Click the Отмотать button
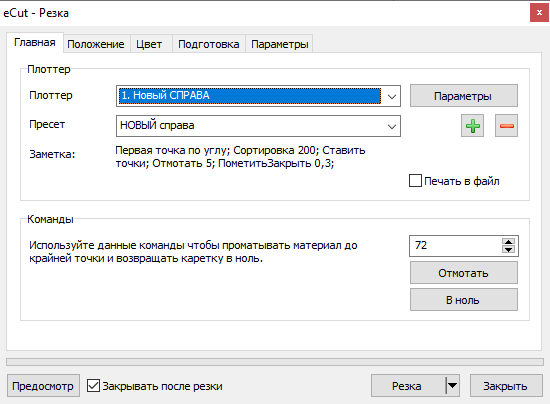Image resolution: width=550 pixels, height=404 pixels. coord(463,273)
